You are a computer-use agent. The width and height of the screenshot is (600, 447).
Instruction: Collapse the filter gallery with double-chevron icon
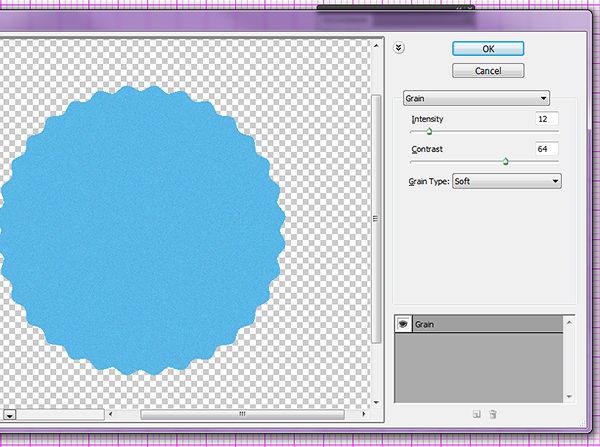point(399,48)
